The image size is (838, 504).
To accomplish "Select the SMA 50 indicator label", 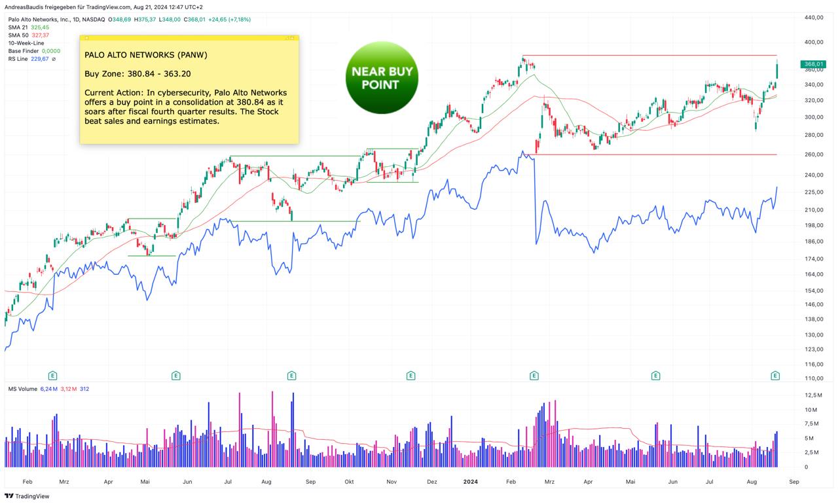I will [x=18, y=35].
